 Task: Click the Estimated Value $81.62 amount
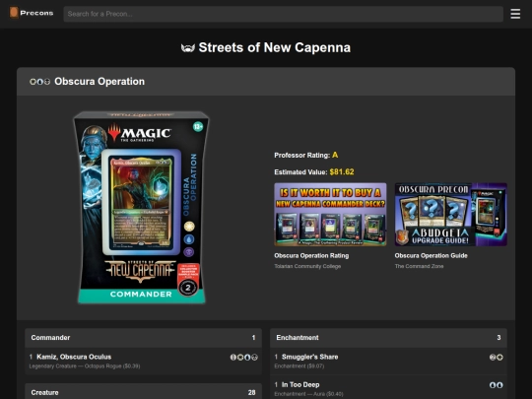tap(342, 172)
